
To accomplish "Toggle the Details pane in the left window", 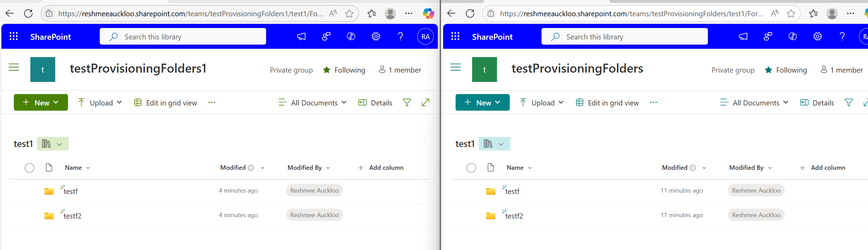I will (x=375, y=103).
